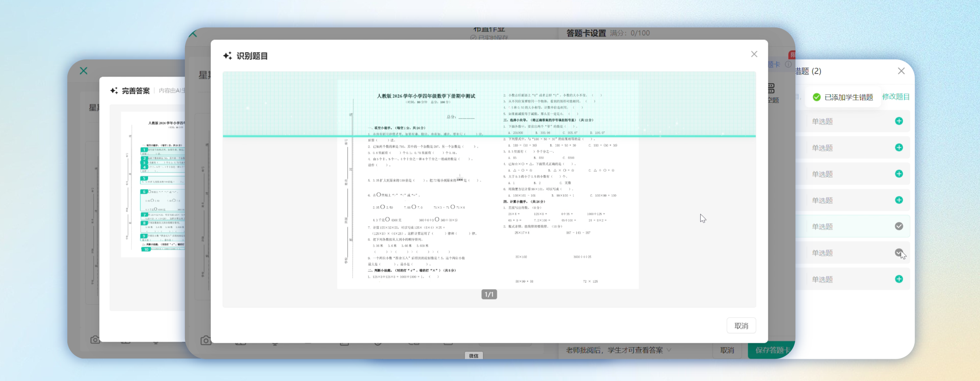Click the question-type icon above 空题
Image resolution: width=980 pixels, height=381 pixels.
pyautogui.click(x=771, y=88)
